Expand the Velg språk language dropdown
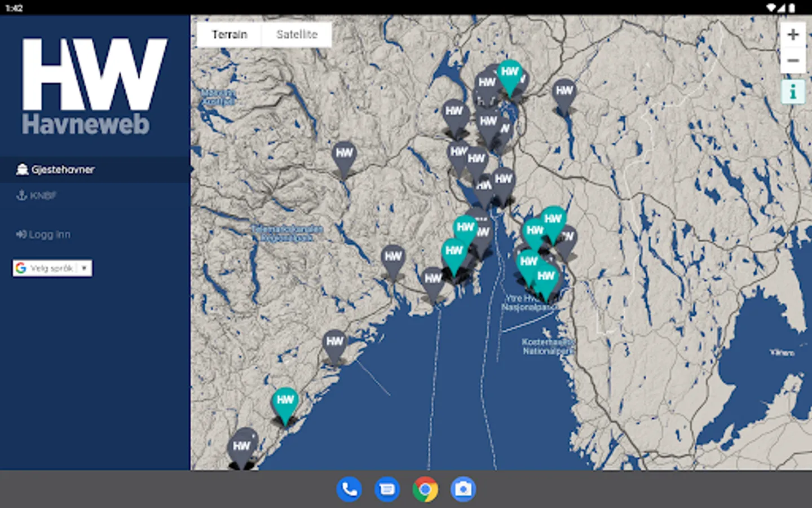 [x=52, y=268]
